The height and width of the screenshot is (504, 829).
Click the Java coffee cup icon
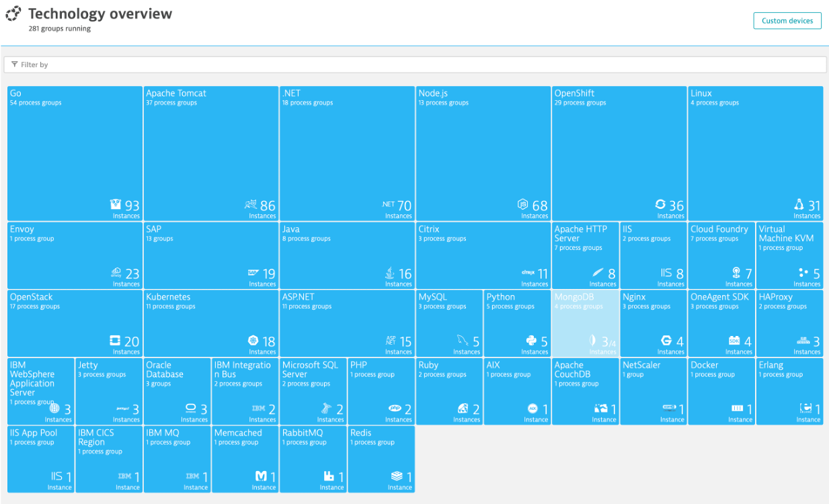coord(389,273)
